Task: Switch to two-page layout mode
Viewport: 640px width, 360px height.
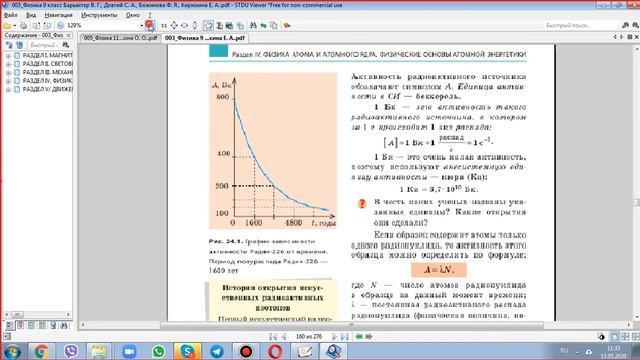Action: coord(625,337)
